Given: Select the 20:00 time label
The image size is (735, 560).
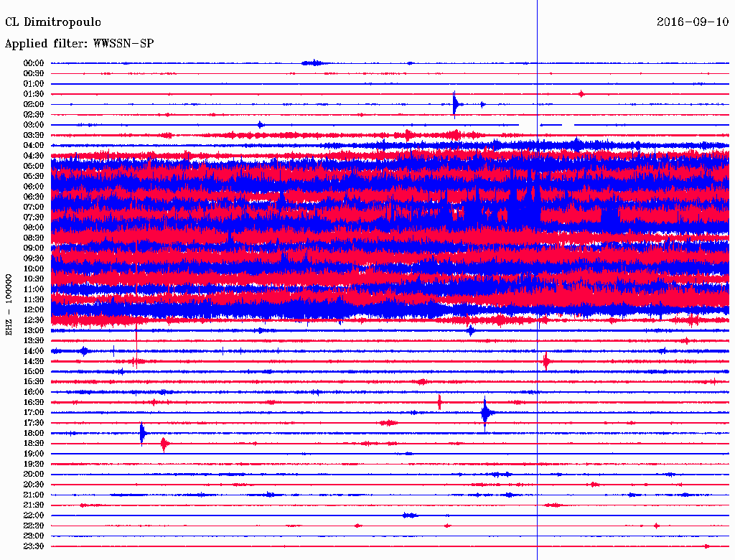Looking at the screenshot, I should (x=34, y=475).
